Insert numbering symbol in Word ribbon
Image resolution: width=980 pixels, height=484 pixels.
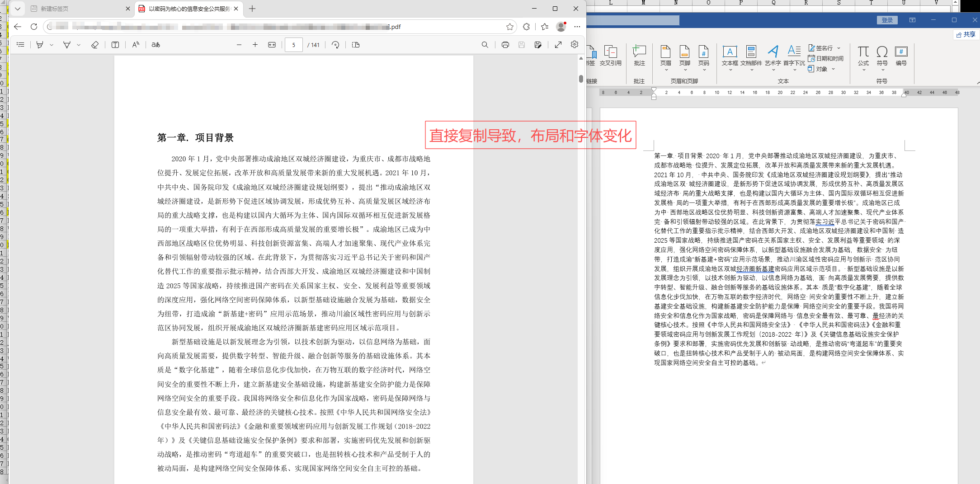click(x=901, y=56)
